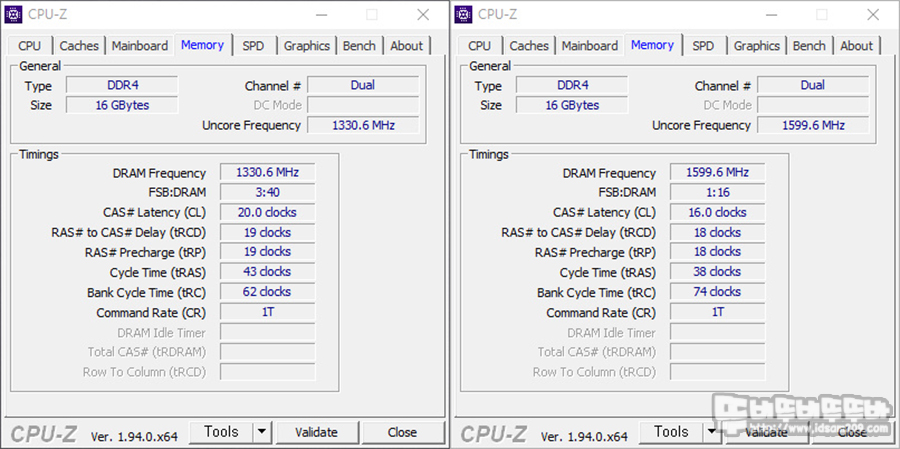The width and height of the screenshot is (900, 449).
Task: Click Bank Cycle Time value 62 clocks
Action: click(x=267, y=292)
